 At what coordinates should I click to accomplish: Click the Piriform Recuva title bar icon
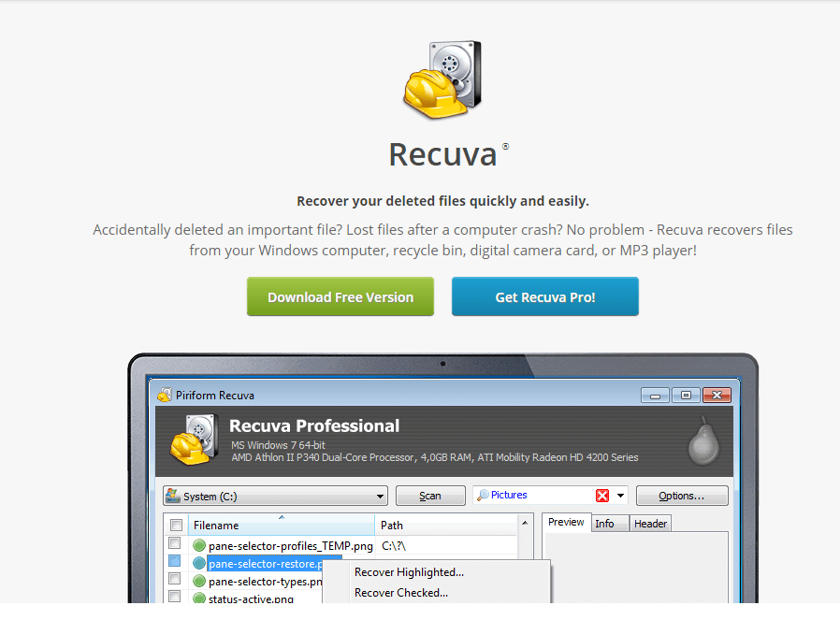tap(164, 396)
